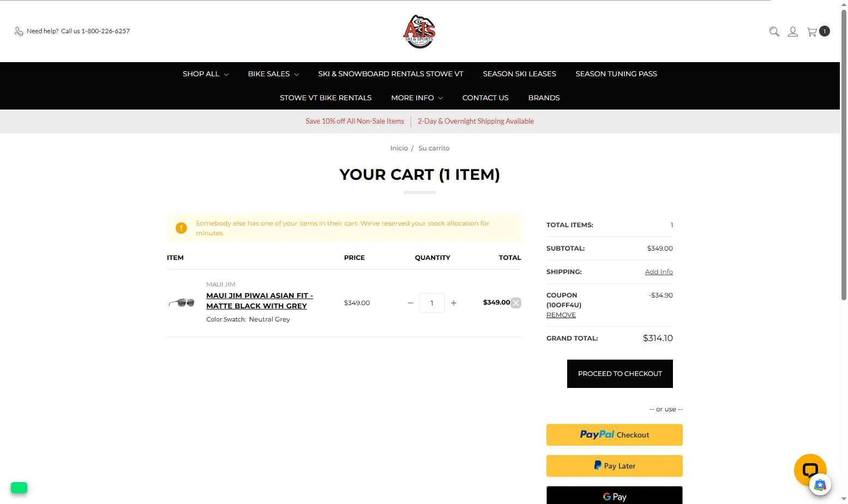Click the Su carrito breadcrumb

[x=434, y=148]
